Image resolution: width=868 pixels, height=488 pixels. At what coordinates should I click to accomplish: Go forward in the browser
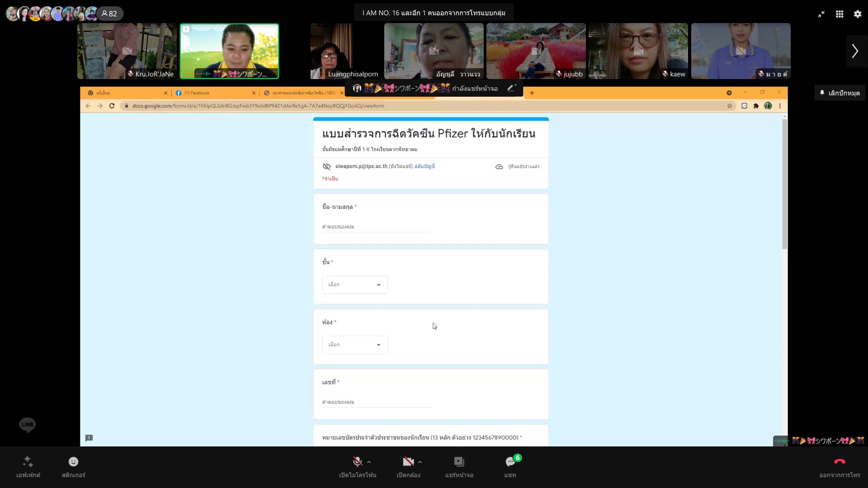tap(100, 106)
